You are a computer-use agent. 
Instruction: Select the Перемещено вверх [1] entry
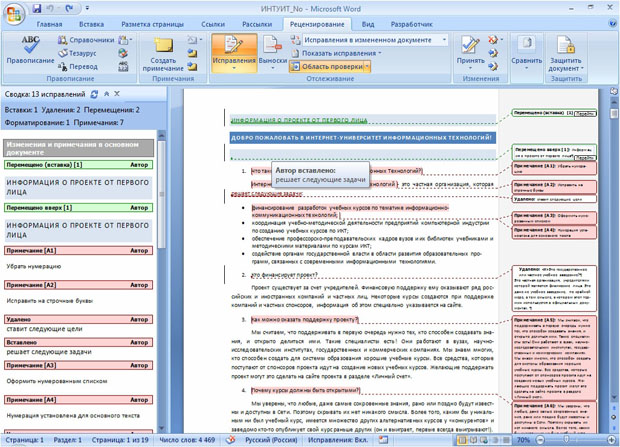(x=78, y=208)
